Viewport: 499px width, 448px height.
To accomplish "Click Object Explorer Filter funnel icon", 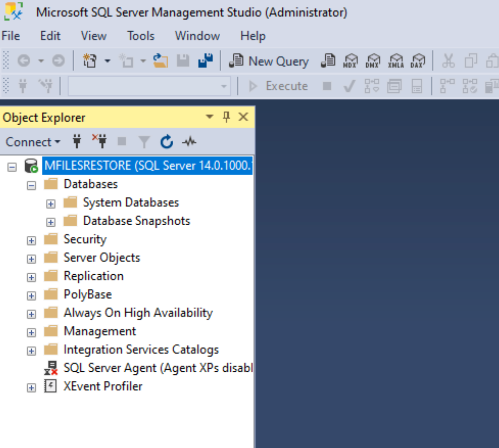I will point(144,142).
